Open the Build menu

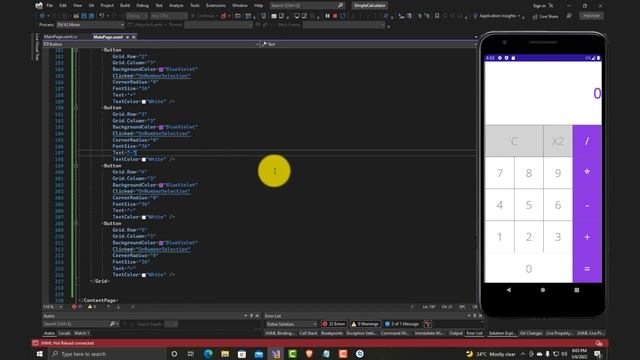point(125,5)
